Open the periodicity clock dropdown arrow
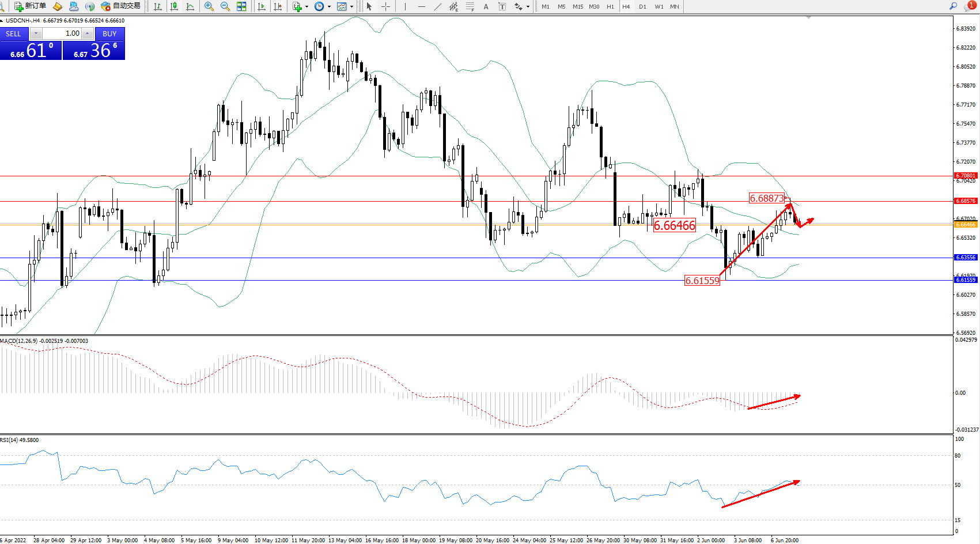Screen dimensions: 980x544 (x=329, y=7)
